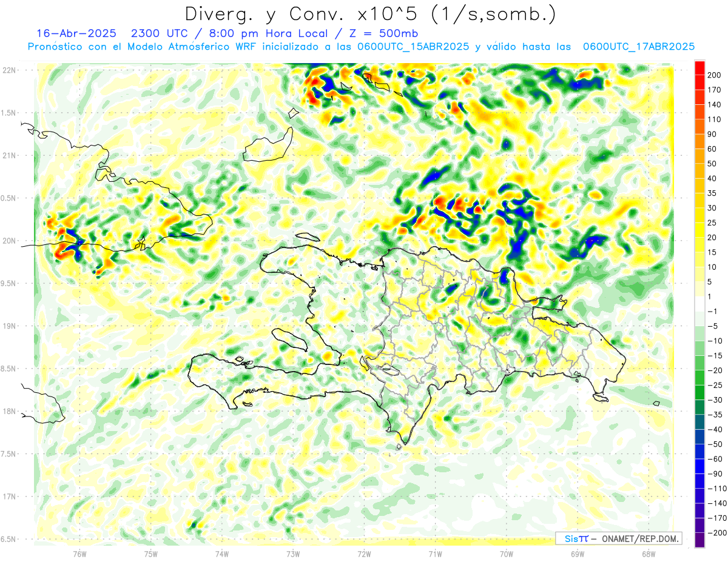Click the legend value "-60"
728x562 pixels.
pos(715,459)
